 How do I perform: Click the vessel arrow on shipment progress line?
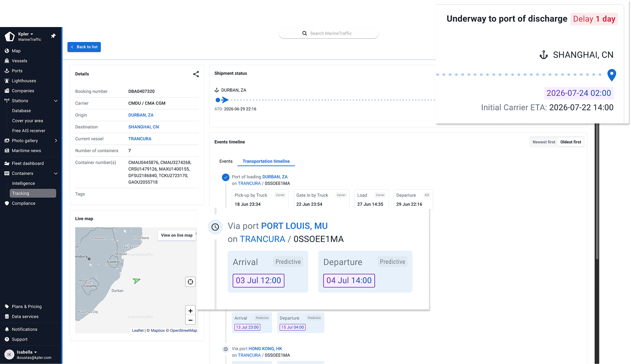click(225, 100)
